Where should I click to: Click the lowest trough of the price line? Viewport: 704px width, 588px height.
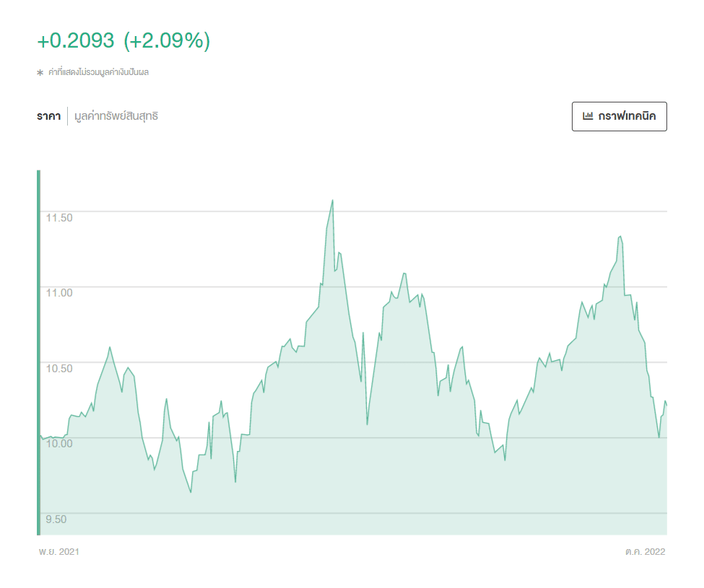tap(191, 492)
